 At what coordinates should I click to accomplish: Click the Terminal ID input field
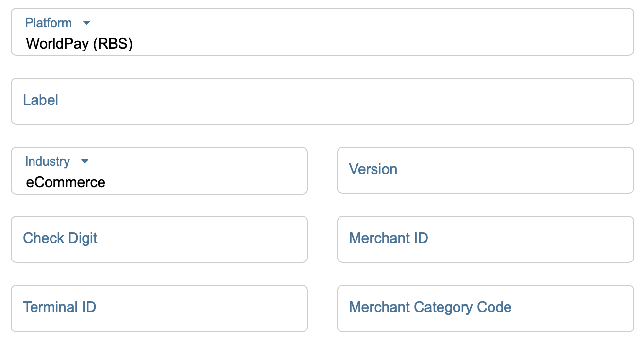(194, 308)
